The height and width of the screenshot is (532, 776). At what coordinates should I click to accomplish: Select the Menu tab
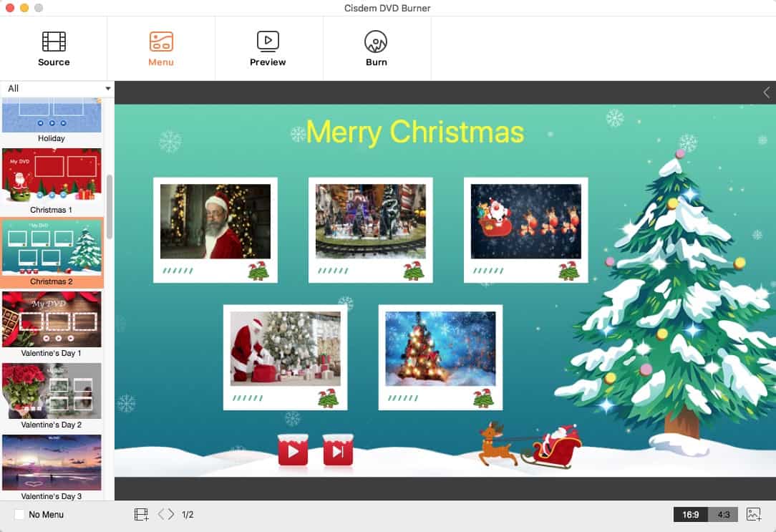point(161,49)
